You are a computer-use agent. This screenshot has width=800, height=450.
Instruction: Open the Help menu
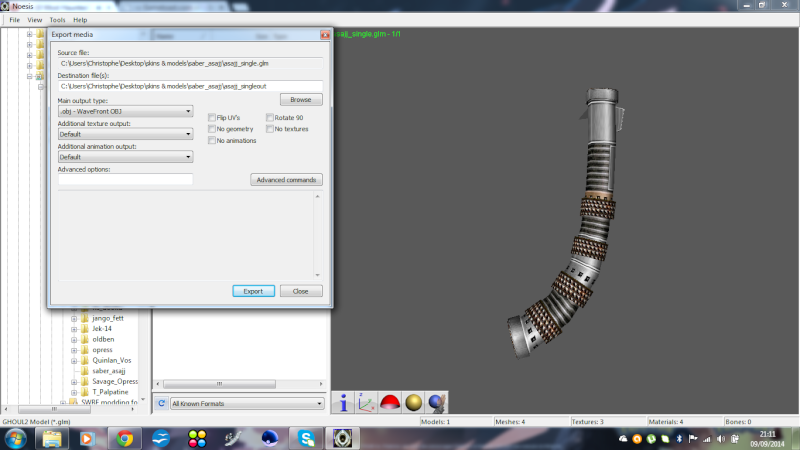(x=80, y=20)
